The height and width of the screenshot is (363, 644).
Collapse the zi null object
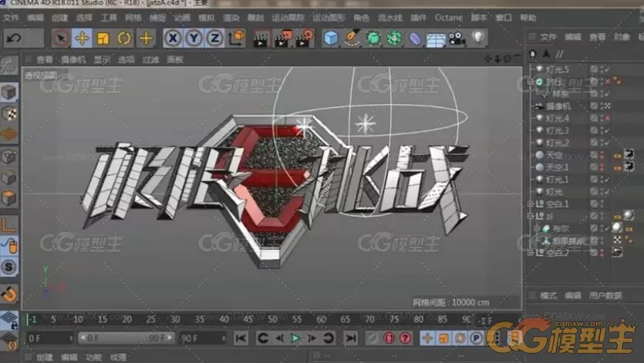[x=531, y=216]
